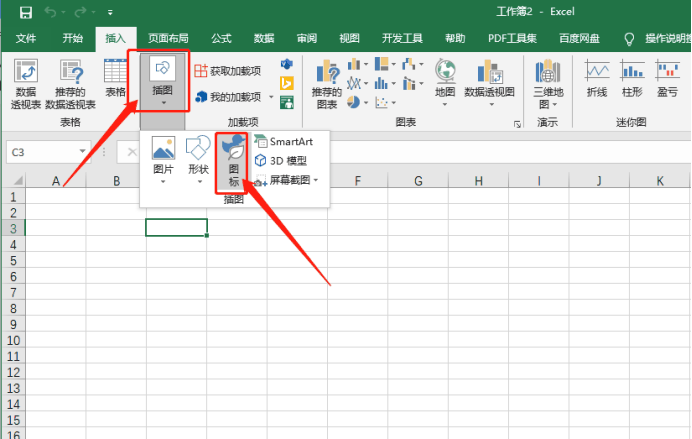Expand the Name Box dropdown arrow
The height and width of the screenshot is (439, 692).
click(83, 152)
